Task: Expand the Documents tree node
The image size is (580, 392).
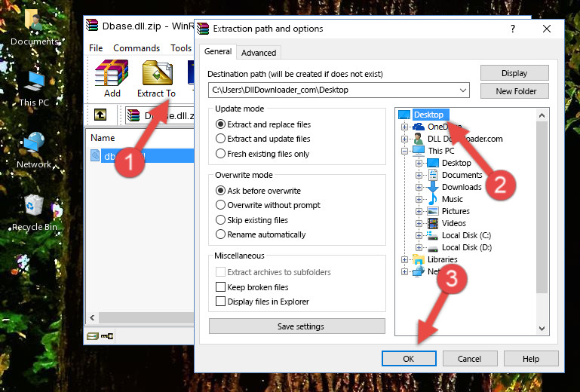Action: [x=419, y=176]
